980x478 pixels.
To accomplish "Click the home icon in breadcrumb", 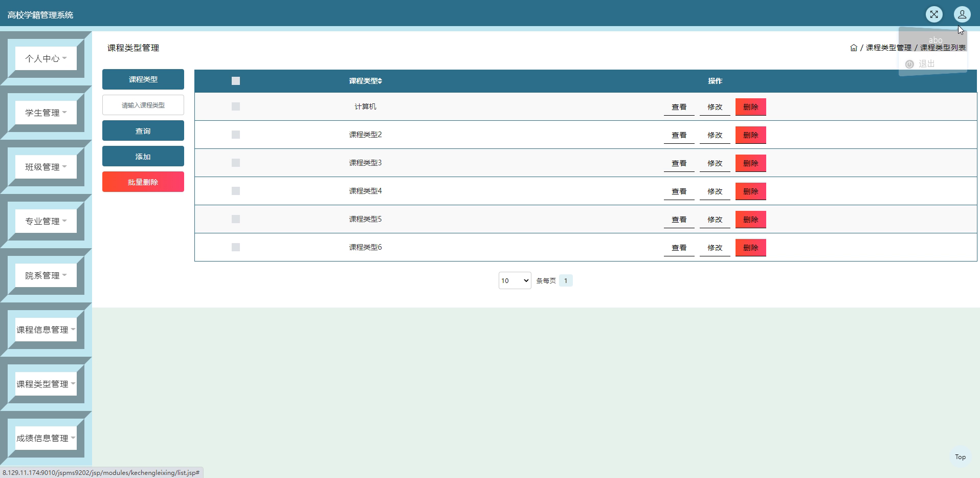I will (x=854, y=48).
